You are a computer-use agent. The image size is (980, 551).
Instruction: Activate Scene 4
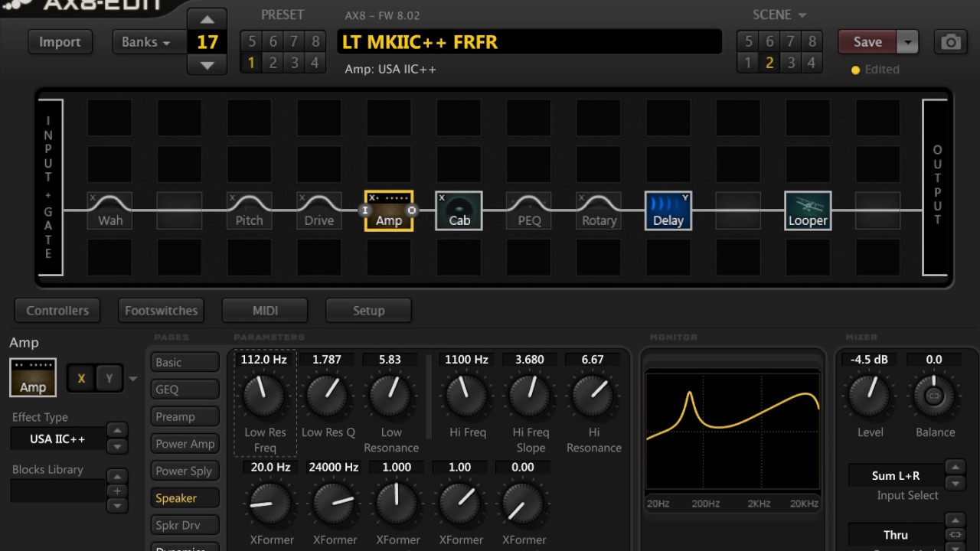pos(812,63)
